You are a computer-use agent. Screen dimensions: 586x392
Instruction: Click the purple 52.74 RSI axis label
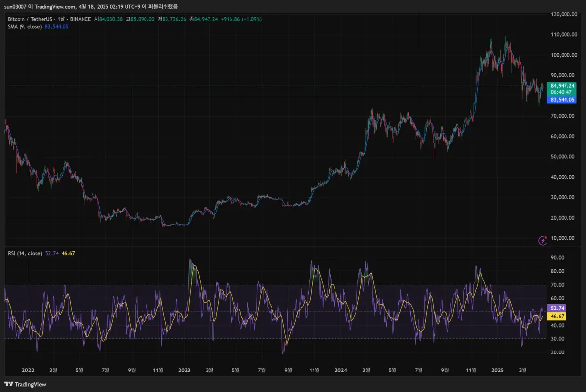click(x=557, y=309)
